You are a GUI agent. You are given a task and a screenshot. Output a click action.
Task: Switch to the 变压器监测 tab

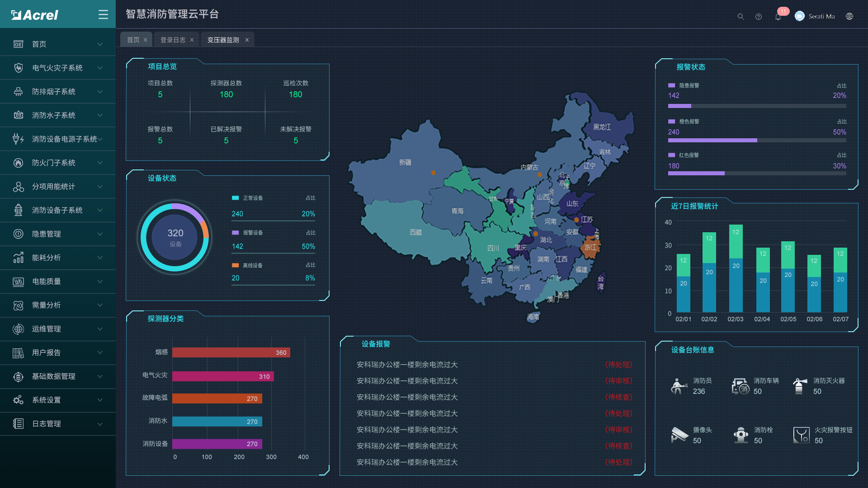point(223,39)
